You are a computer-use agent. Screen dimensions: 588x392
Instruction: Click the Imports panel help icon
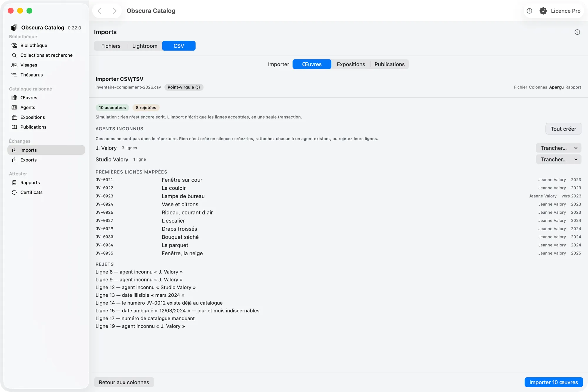[577, 32]
